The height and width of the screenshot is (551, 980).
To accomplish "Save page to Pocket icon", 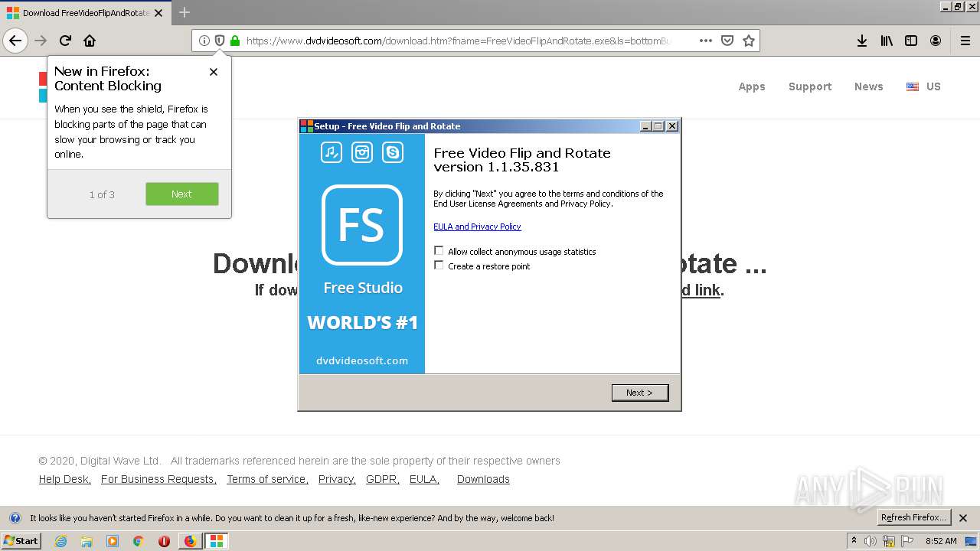I will pyautogui.click(x=727, y=41).
